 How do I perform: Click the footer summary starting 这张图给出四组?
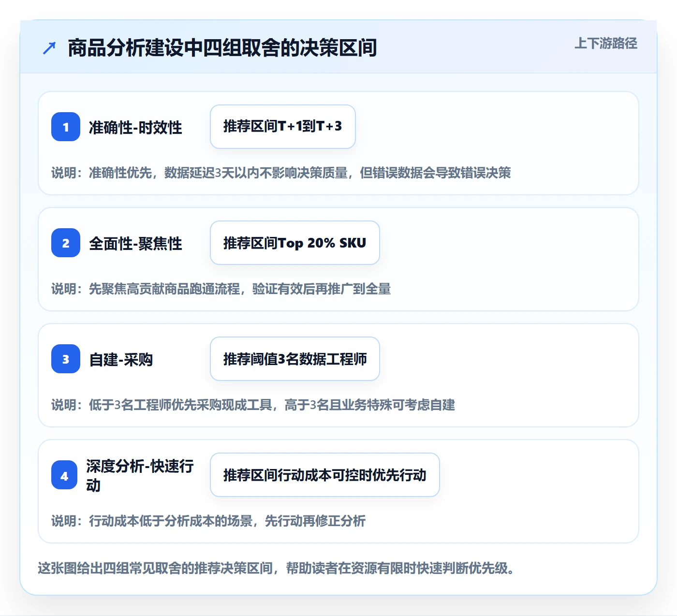coord(277,568)
